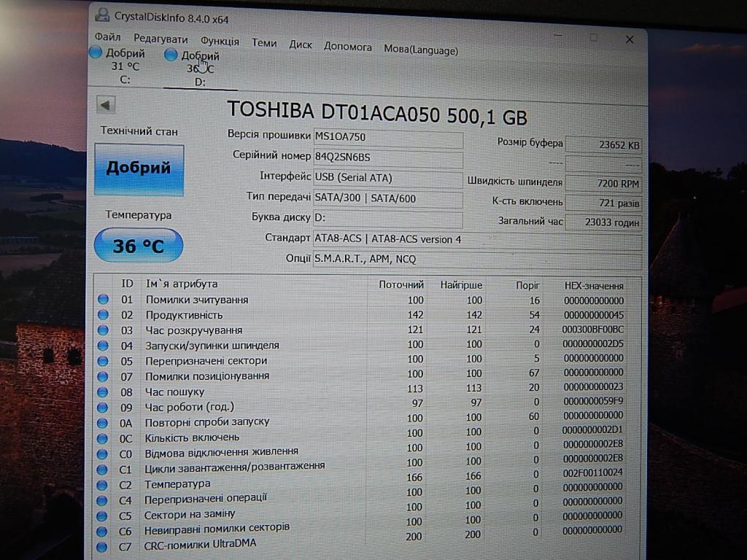This screenshot has height=560, width=747.
Task: Open the Диск menu
Action: [x=301, y=44]
